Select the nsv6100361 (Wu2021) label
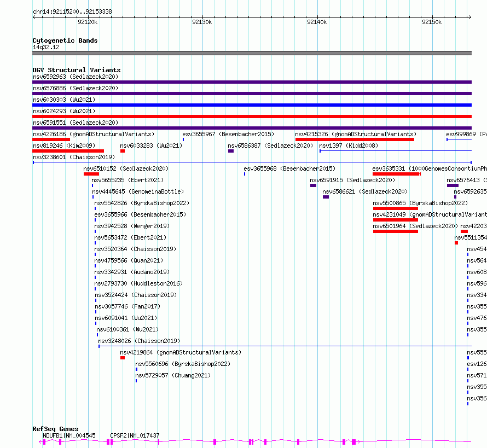Screen dimensions: 487x448 [x=127, y=329]
